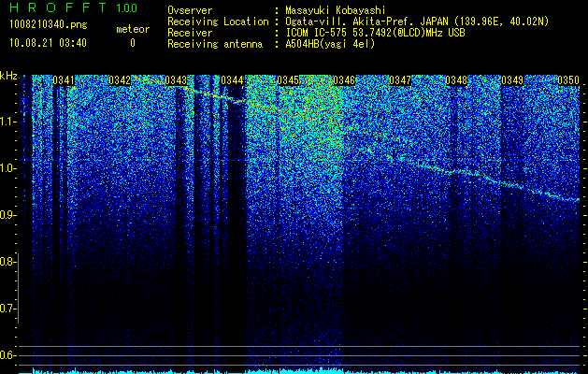Click the 1.1 frequency axis label
This screenshot has height=374, width=588.
(x=7, y=122)
